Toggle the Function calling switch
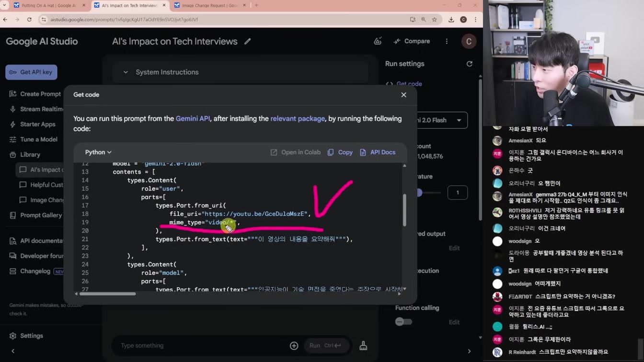 pyautogui.click(x=403, y=322)
